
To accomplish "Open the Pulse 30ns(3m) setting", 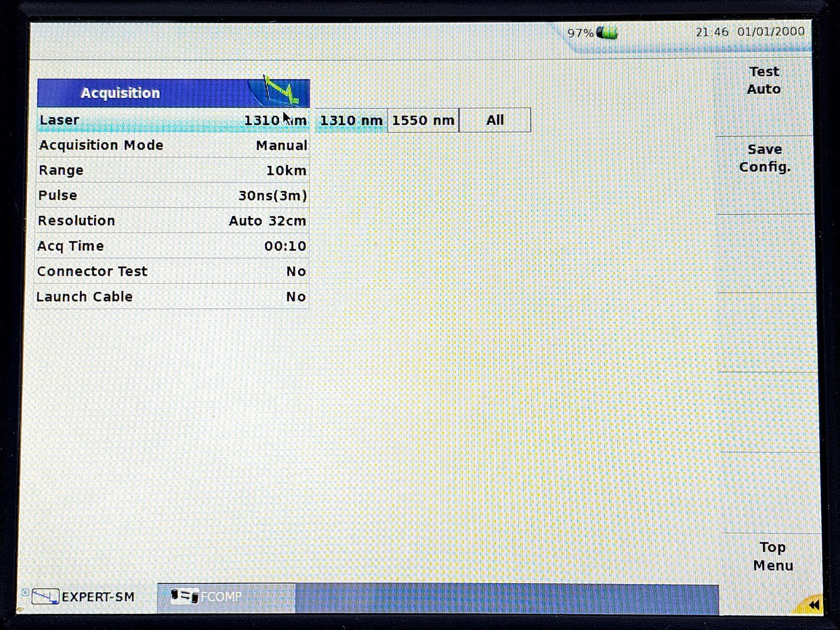I will click(173, 196).
